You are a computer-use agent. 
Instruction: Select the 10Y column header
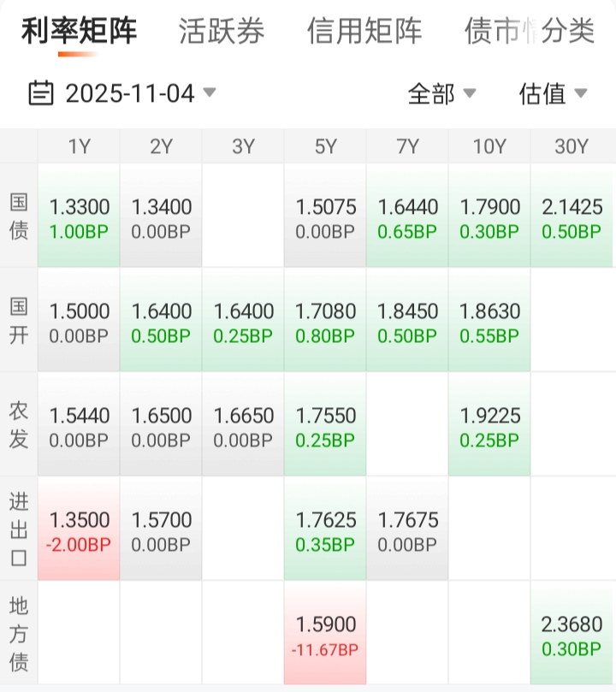tap(489, 146)
